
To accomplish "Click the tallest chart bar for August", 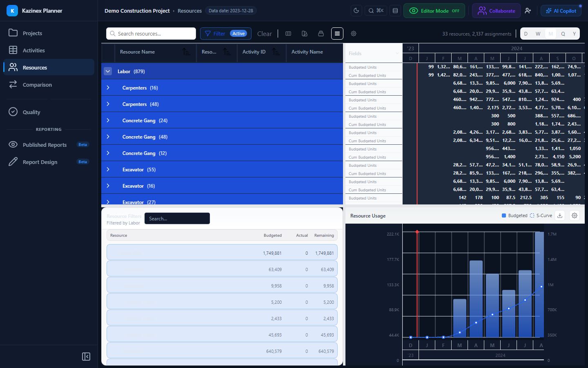I will 539,285.
